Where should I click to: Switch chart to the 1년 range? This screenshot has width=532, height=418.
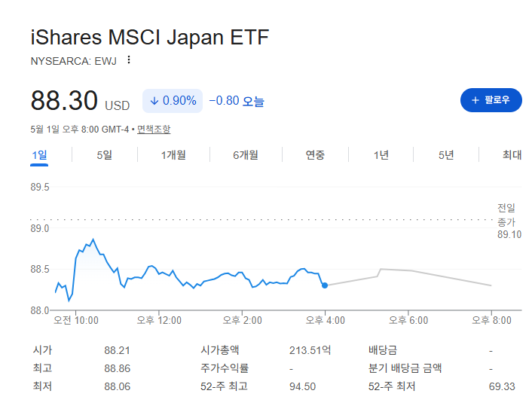381,155
